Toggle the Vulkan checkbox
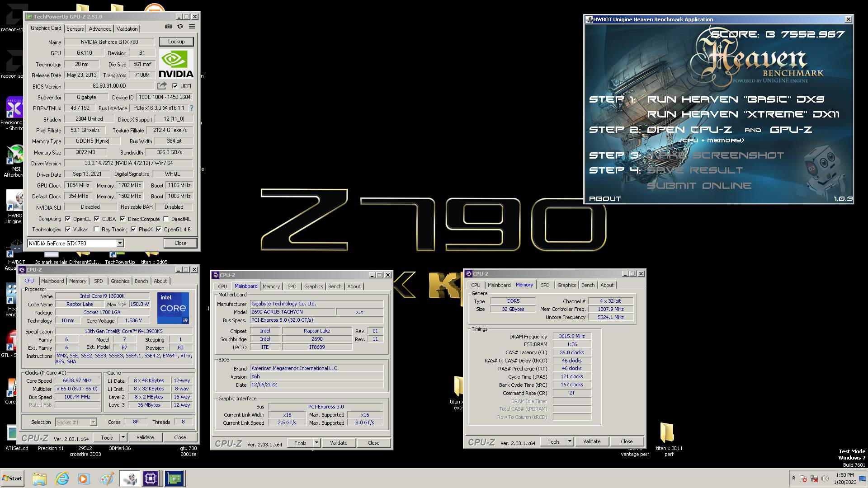This screenshot has width=868, height=488. point(68,229)
